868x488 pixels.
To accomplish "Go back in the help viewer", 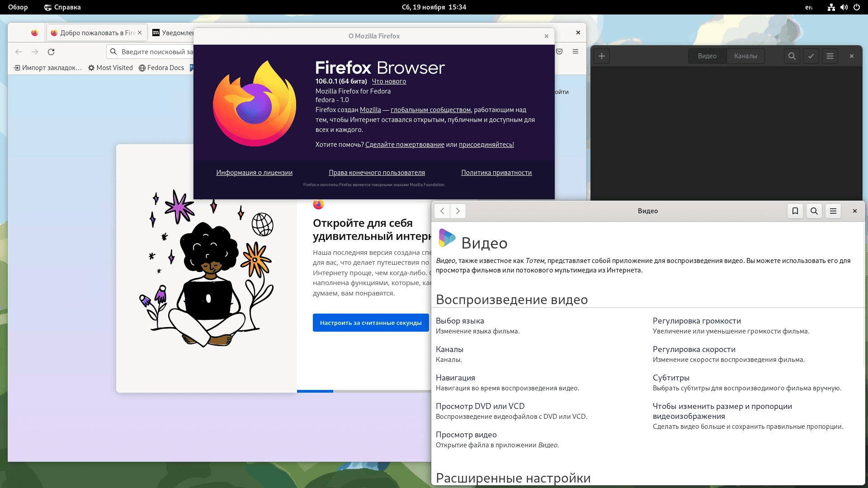I will point(442,211).
